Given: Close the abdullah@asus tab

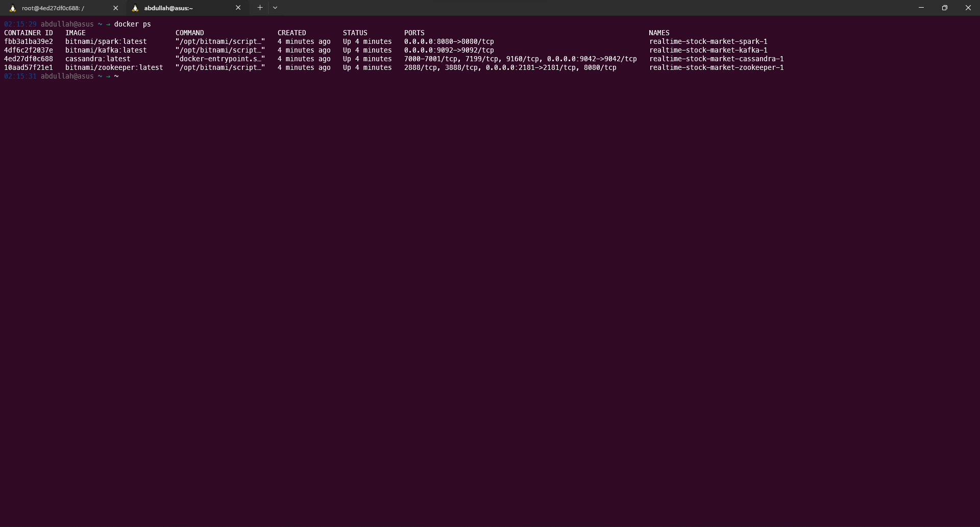Looking at the screenshot, I should pos(238,8).
